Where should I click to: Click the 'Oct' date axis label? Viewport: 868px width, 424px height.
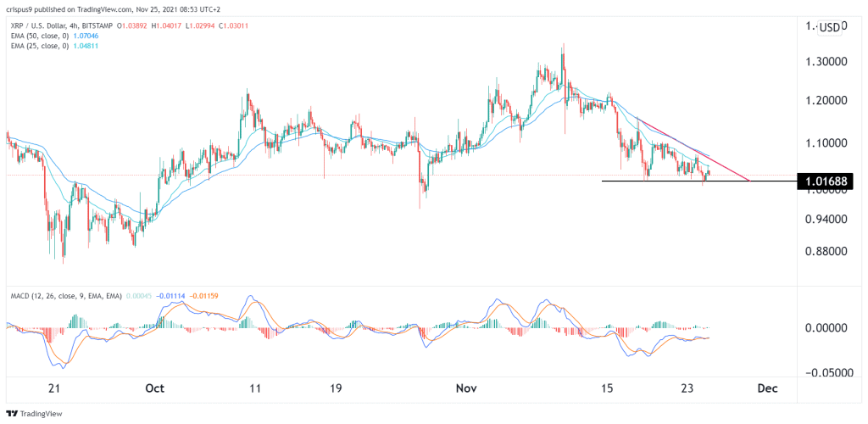tap(156, 388)
